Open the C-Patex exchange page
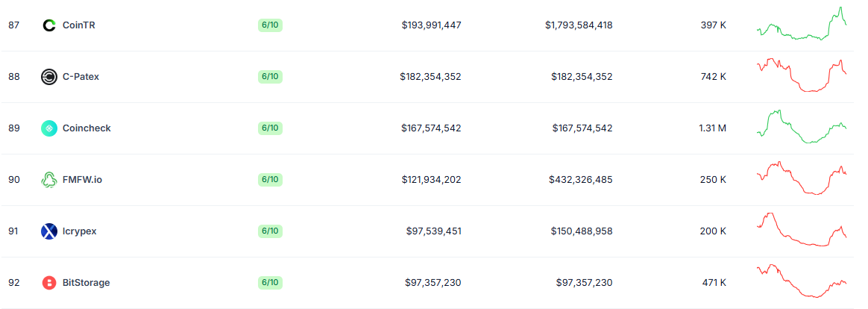Image resolution: width=868 pixels, height=309 pixels. [x=81, y=76]
